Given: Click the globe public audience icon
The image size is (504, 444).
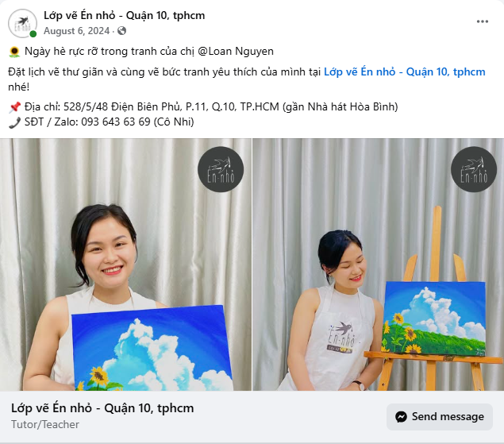Looking at the screenshot, I should (121, 31).
